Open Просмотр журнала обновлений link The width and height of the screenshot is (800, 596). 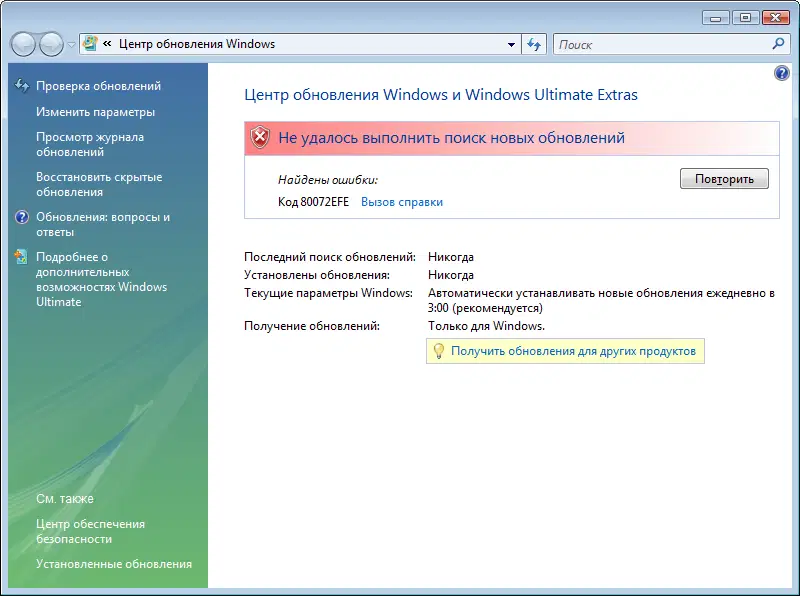[90, 144]
